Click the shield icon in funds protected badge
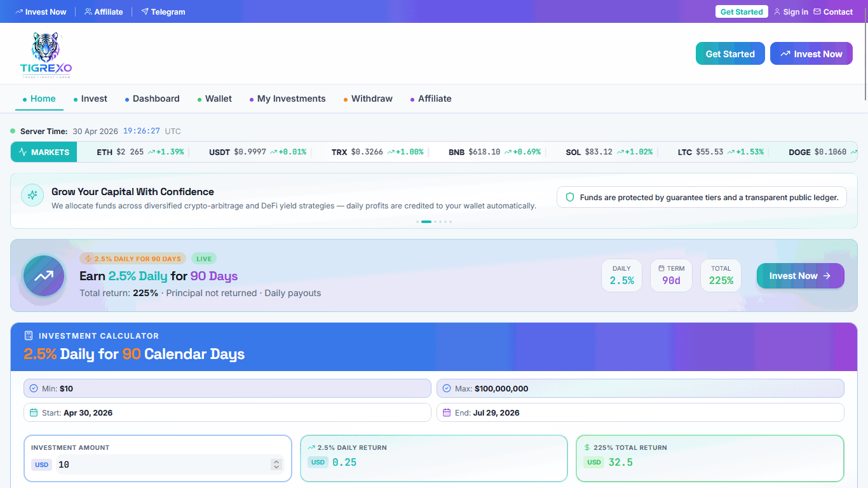Screen dimensions: 868x488 (x=570, y=198)
